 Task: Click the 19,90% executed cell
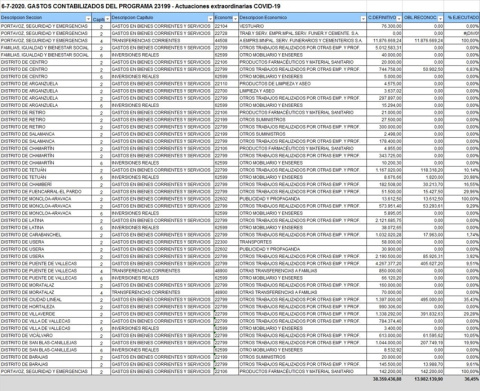click(462, 343)
